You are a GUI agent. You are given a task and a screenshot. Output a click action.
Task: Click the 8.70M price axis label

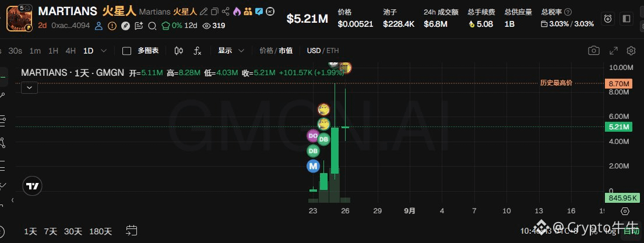pyautogui.click(x=618, y=84)
